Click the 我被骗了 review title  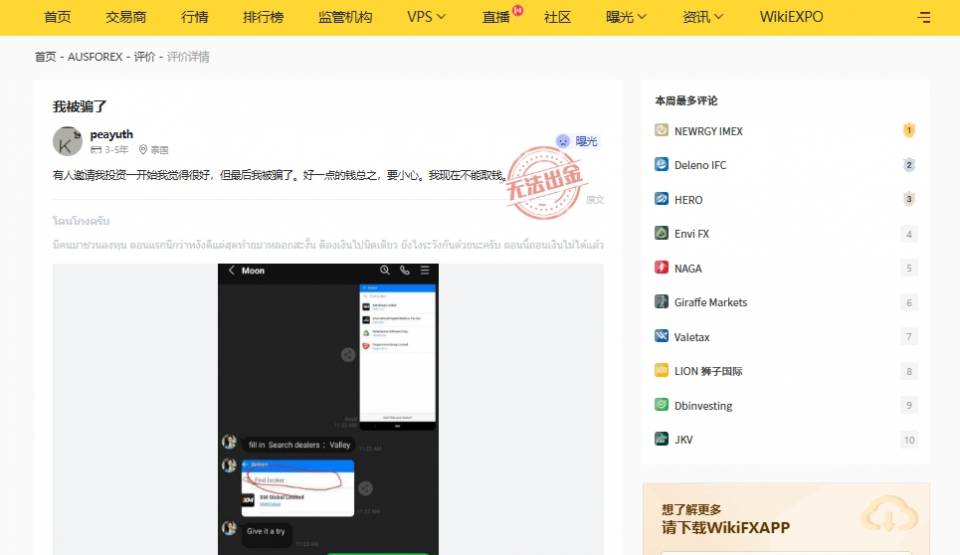[x=80, y=107]
